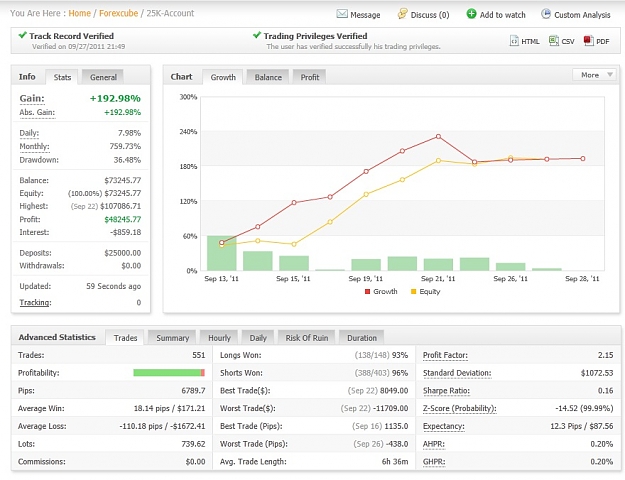Click the Message envelope icon
This screenshot has width=625, height=480.
(342, 14)
